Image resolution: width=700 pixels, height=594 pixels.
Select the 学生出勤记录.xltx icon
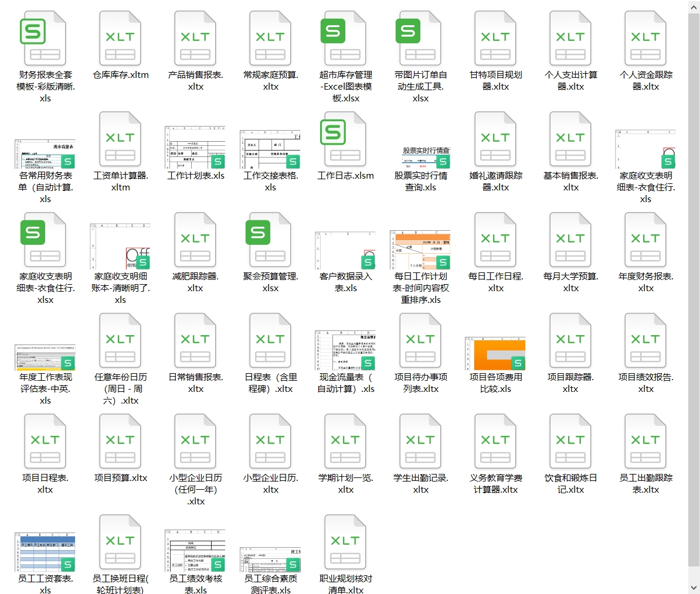coord(420,442)
